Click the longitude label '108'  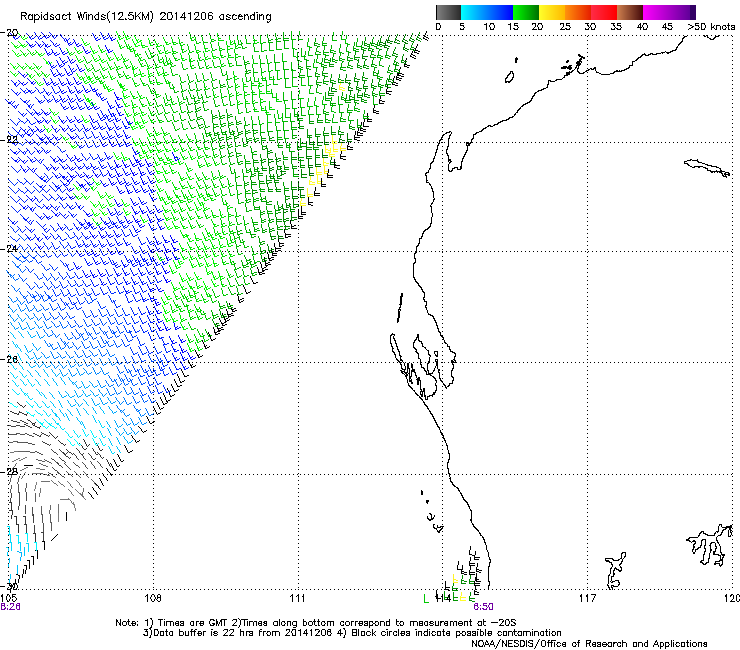(x=153, y=598)
